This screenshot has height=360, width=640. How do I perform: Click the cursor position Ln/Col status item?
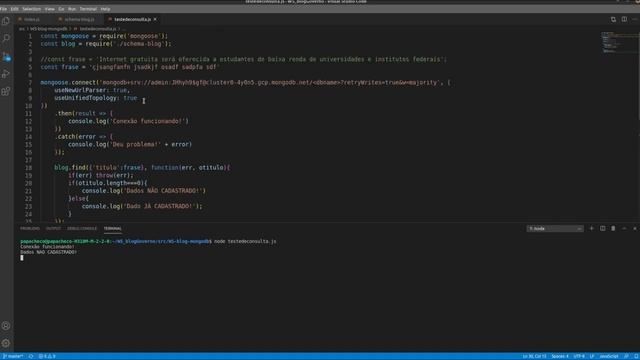534,356
